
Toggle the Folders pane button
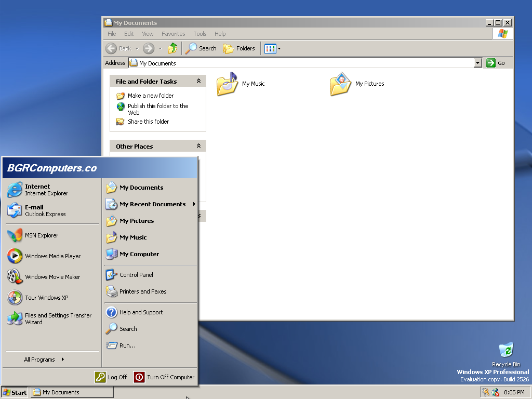point(240,48)
